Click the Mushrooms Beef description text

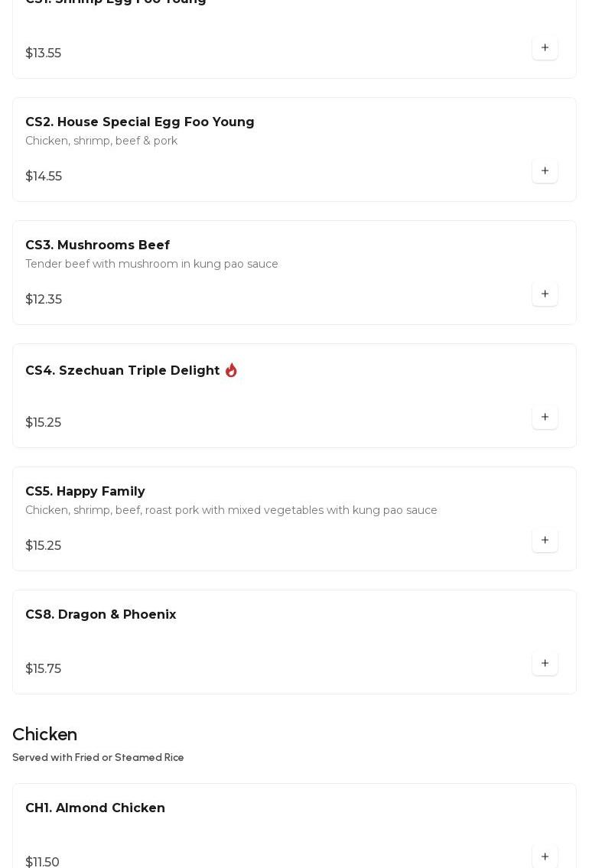click(151, 265)
